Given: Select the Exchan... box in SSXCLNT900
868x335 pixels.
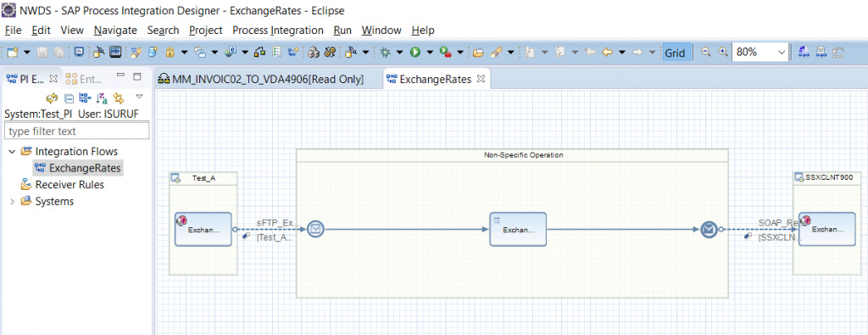Looking at the screenshot, I should (826, 229).
